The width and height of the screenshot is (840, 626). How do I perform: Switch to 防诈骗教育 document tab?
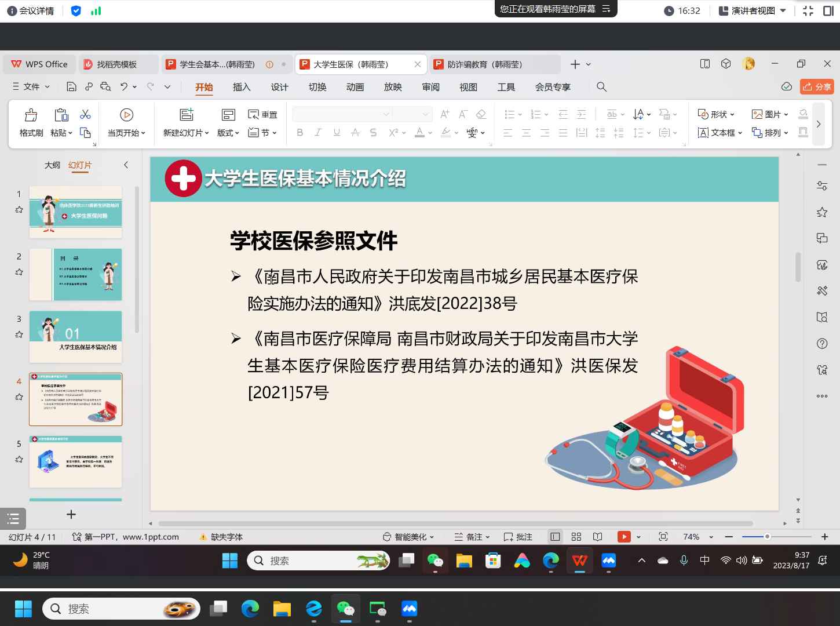[484, 64]
